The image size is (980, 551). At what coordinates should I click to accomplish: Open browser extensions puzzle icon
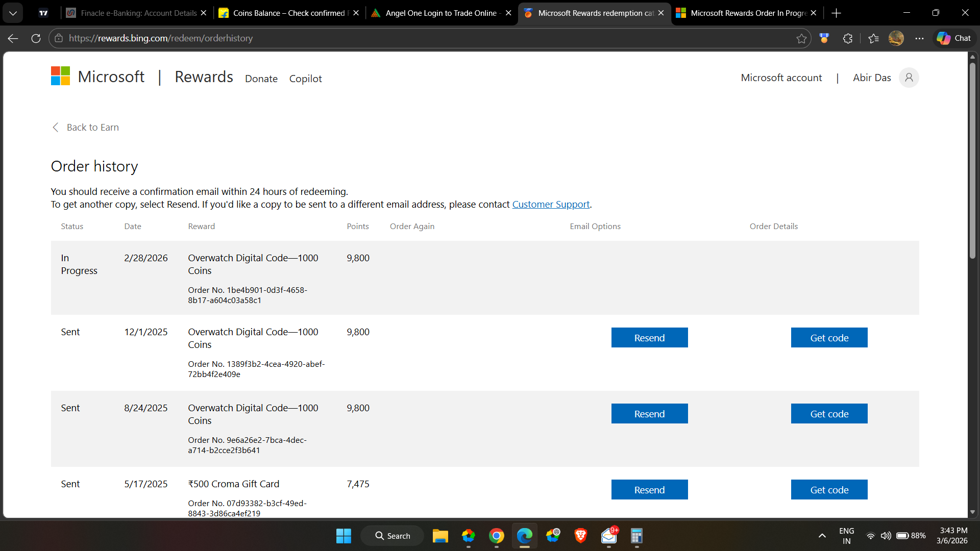847,38
